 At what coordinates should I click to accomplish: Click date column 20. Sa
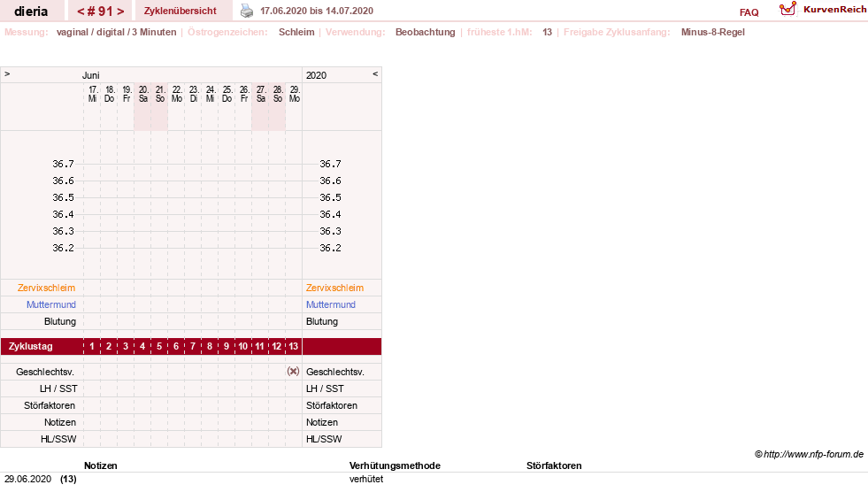click(x=142, y=94)
